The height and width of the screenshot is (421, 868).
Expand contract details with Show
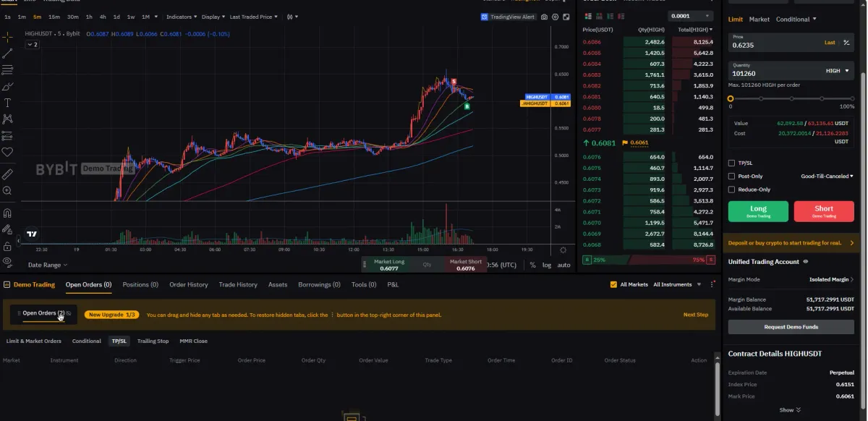pos(790,410)
